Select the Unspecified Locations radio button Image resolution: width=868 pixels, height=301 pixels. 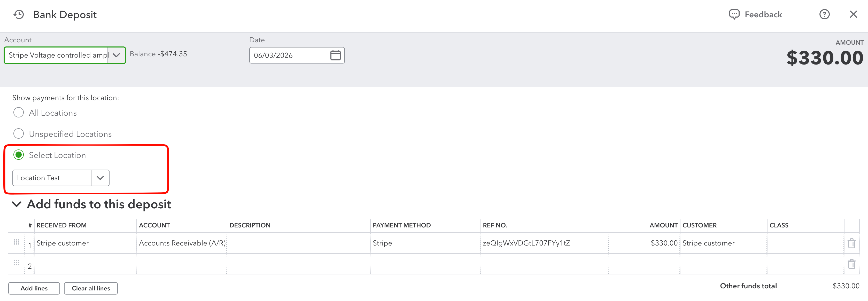[x=19, y=134]
